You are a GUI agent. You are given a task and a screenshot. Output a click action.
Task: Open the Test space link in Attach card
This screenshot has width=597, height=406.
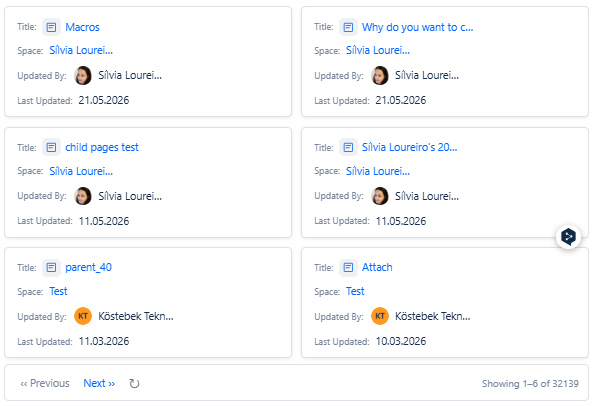(355, 291)
